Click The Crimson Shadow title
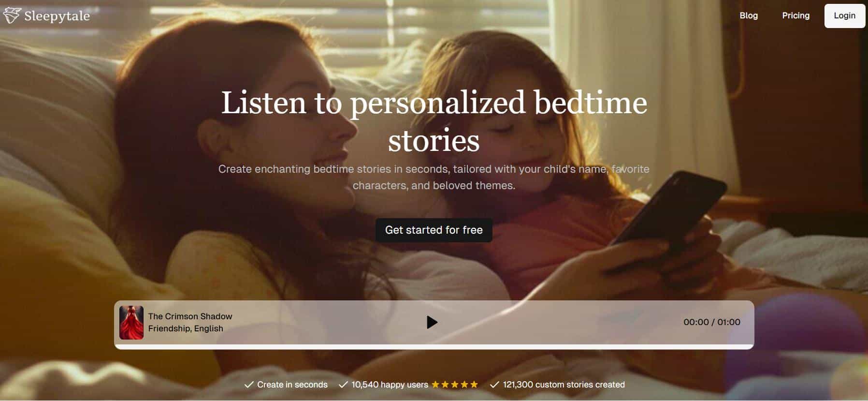Screen dimensions: 868x401 pyautogui.click(x=190, y=316)
